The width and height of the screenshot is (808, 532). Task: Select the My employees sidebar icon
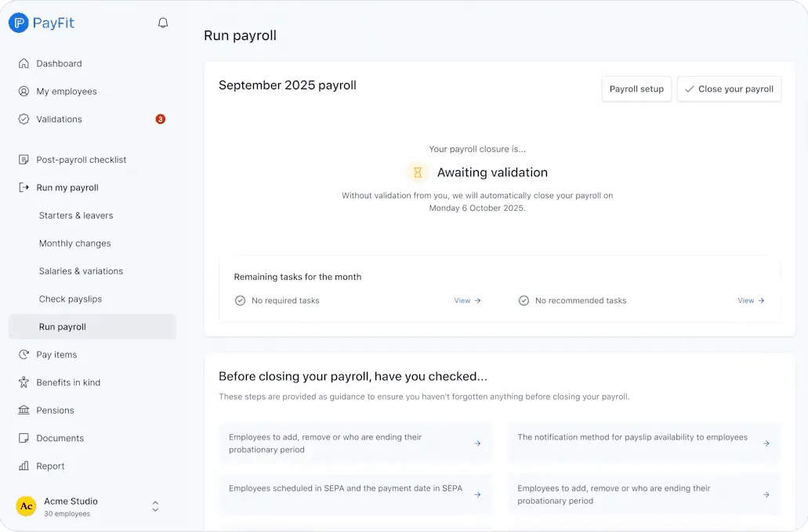point(24,91)
